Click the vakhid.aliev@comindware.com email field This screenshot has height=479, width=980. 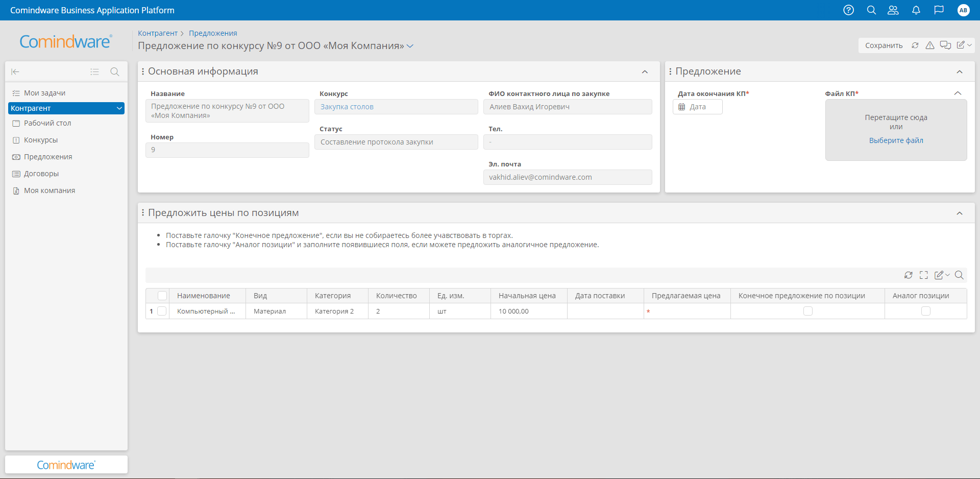568,177
